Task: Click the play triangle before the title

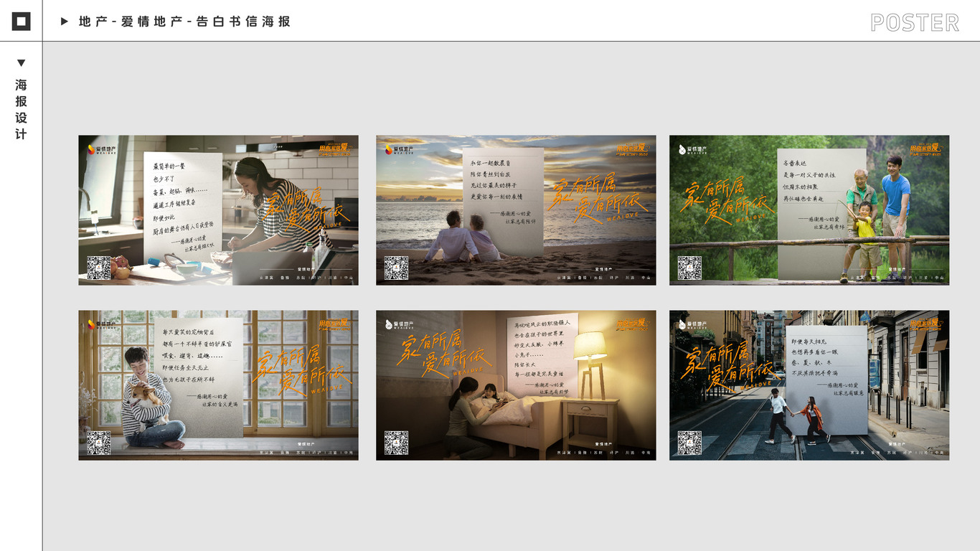Action: point(65,22)
